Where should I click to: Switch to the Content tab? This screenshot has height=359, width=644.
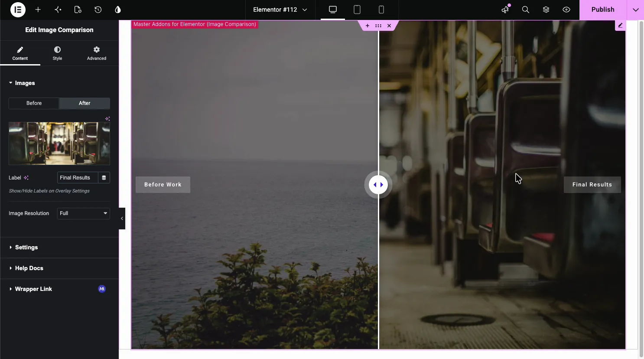pos(20,53)
